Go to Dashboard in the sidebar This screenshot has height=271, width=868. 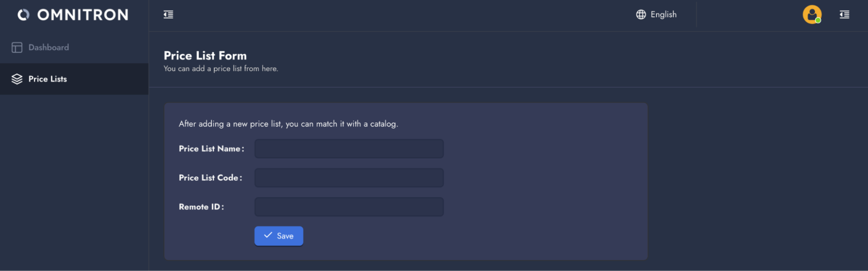pos(49,47)
